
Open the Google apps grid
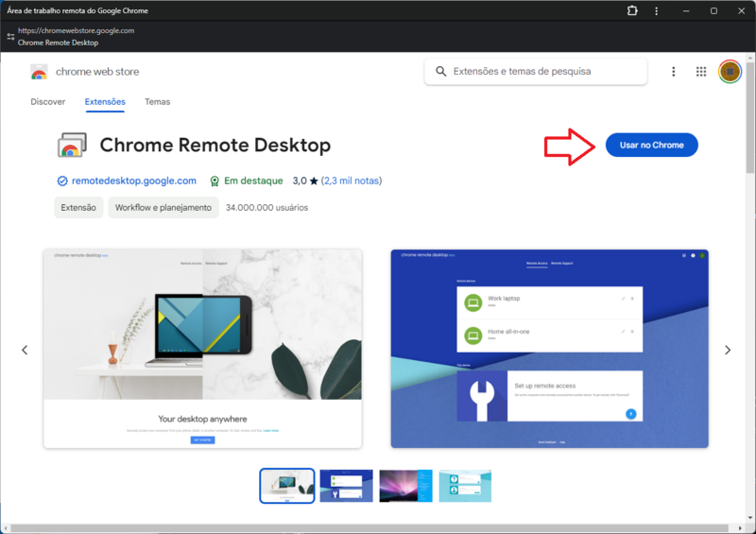(701, 72)
